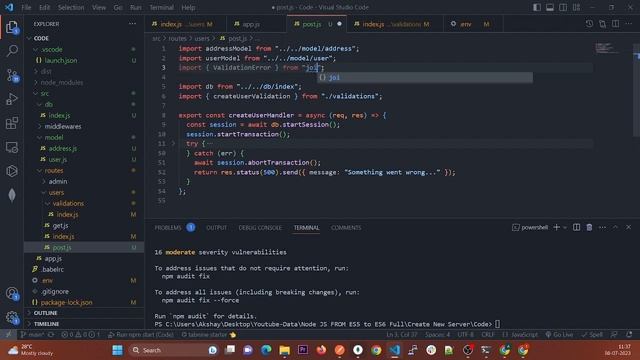The image size is (640, 360).
Task: Open editor more actions ellipsis
Action: tap(629, 24)
